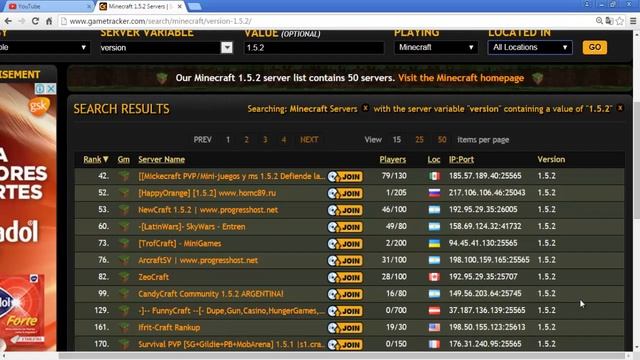
Task: Sort results by IP:Port column
Action: 461,159
